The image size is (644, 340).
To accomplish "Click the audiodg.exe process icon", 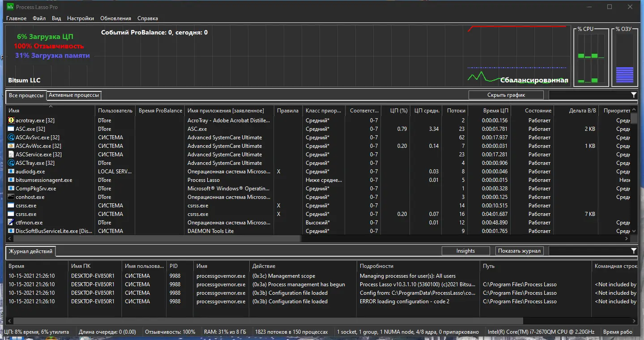I will pos(11,172).
